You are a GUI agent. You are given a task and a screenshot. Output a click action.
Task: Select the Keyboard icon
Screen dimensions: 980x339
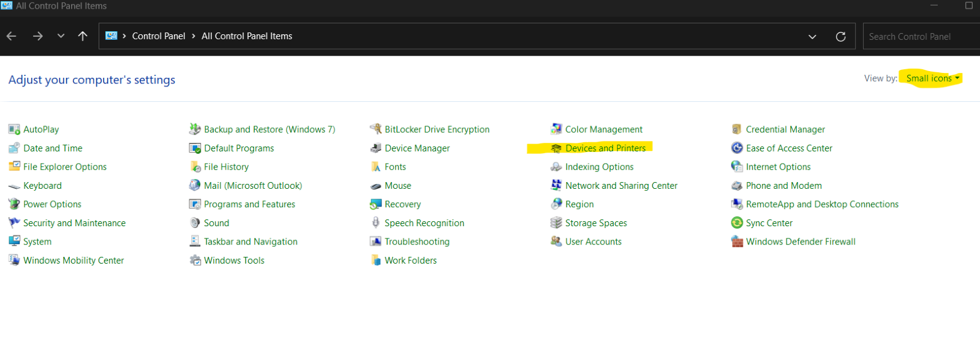pos(14,186)
